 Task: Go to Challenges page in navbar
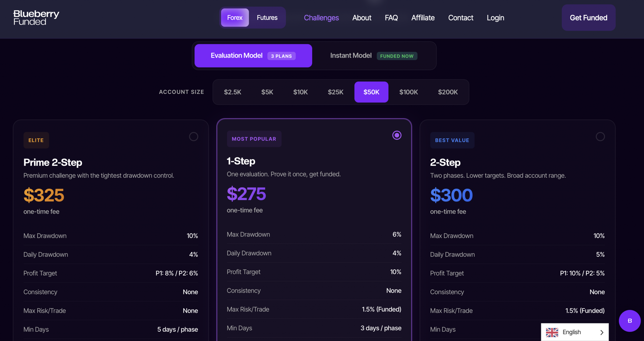321,18
